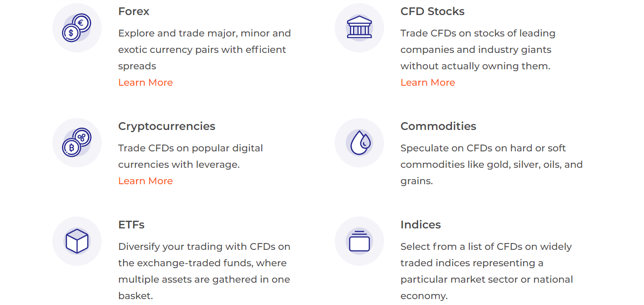
Task: Click the Cryptocurrencies heading
Action: coord(166,126)
